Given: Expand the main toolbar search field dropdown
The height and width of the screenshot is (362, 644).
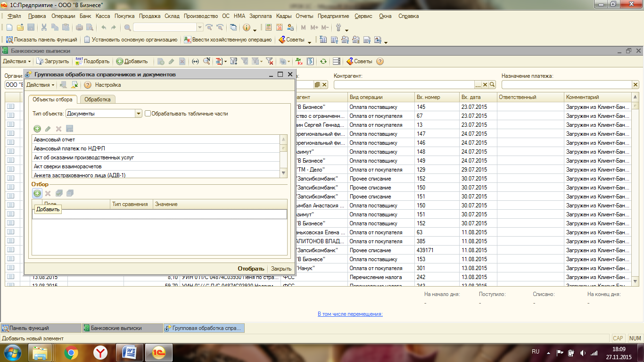Looking at the screenshot, I should point(199,28).
